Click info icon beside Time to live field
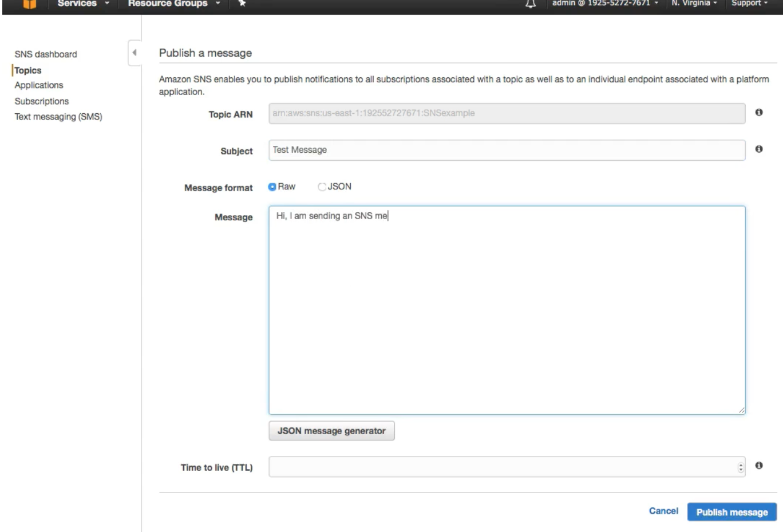The image size is (783, 532). 759,466
